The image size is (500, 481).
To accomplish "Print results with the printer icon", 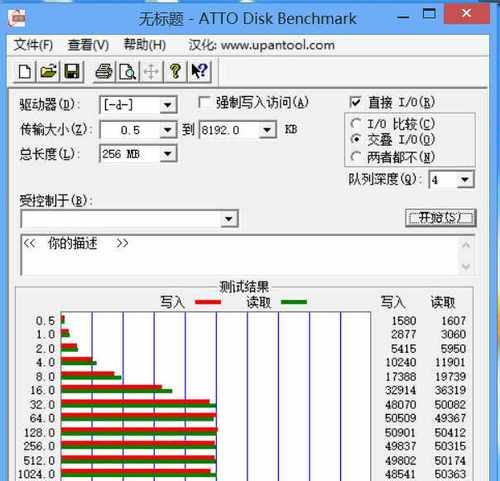I will click(104, 72).
